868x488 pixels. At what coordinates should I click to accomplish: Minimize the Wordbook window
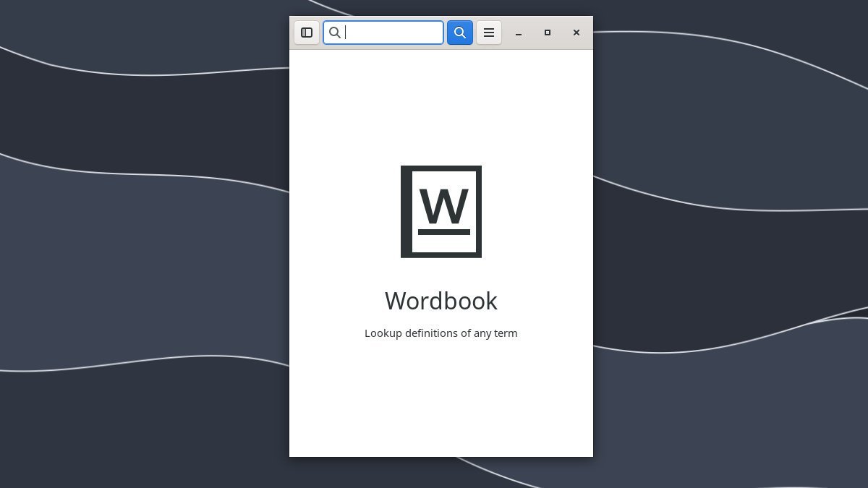coord(519,33)
